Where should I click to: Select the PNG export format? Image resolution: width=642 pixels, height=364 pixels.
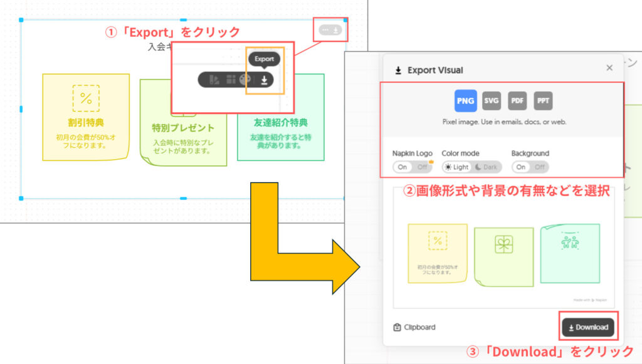(x=466, y=101)
